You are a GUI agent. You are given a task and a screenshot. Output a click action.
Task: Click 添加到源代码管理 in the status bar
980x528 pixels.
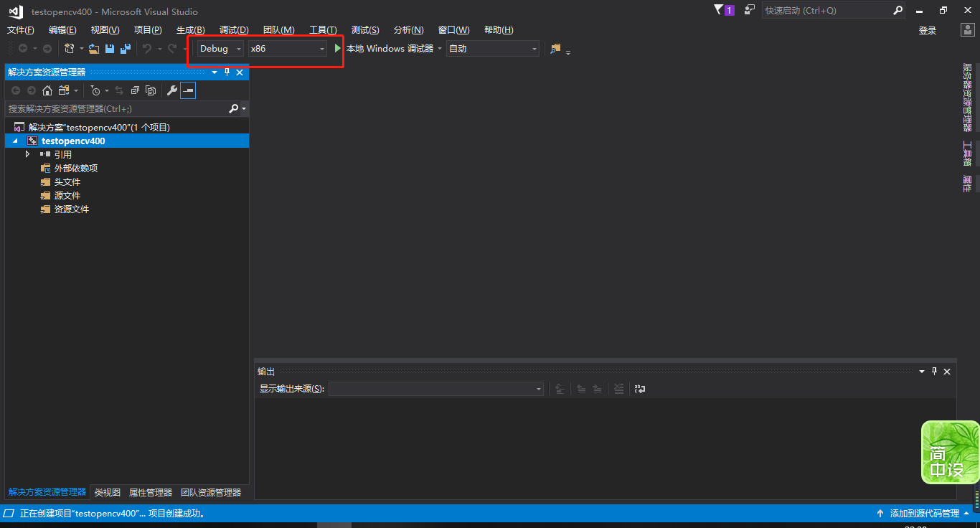[924, 513]
